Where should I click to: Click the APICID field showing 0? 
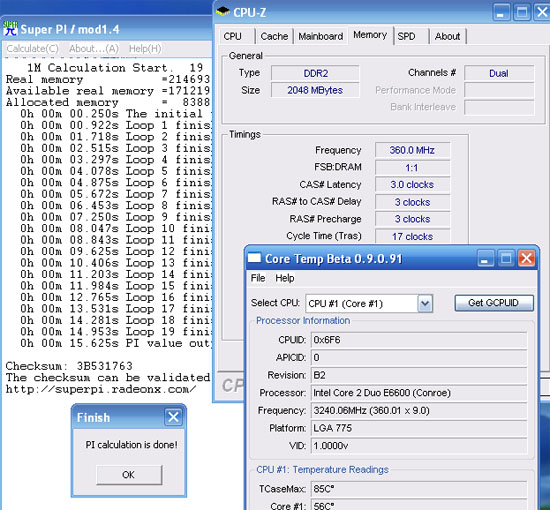(419, 357)
